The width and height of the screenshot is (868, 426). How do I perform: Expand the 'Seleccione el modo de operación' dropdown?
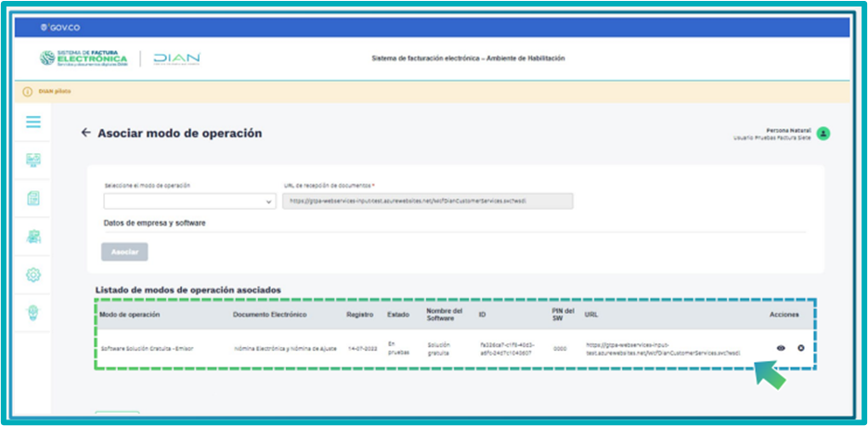click(x=189, y=200)
